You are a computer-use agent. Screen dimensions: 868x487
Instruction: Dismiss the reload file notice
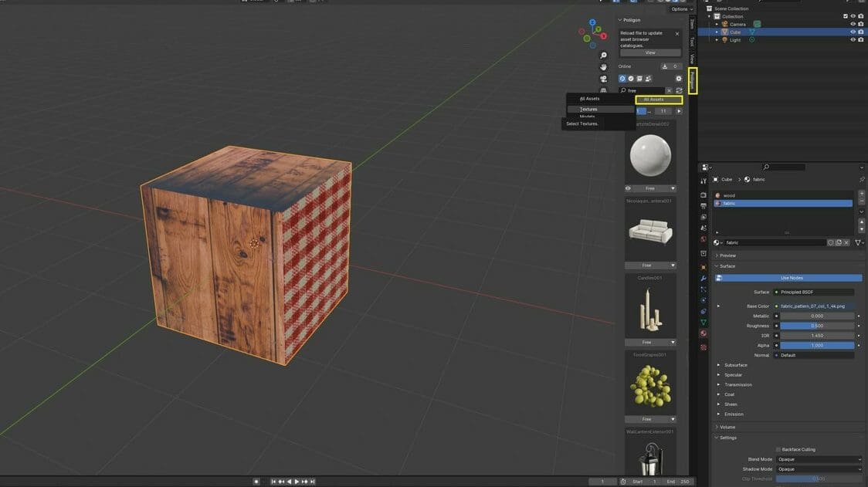tap(677, 34)
